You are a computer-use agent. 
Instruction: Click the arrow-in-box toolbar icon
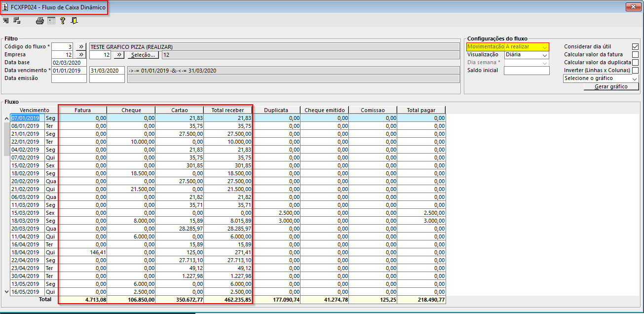pos(6,21)
